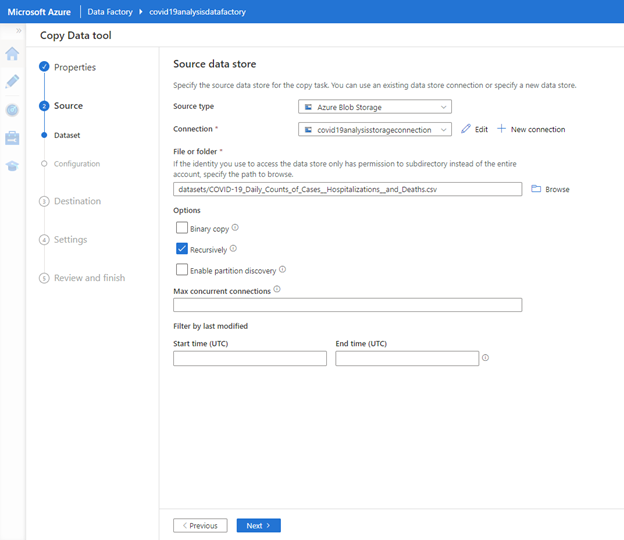Click the New connection link text
Image resolution: width=624 pixels, height=540 pixels.
[538, 129]
